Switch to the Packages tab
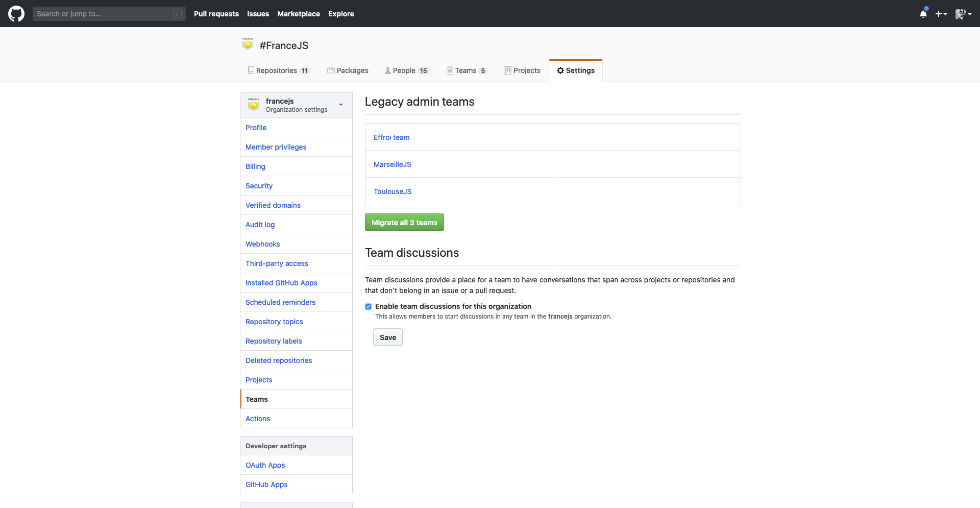The image size is (980, 508). coord(348,70)
